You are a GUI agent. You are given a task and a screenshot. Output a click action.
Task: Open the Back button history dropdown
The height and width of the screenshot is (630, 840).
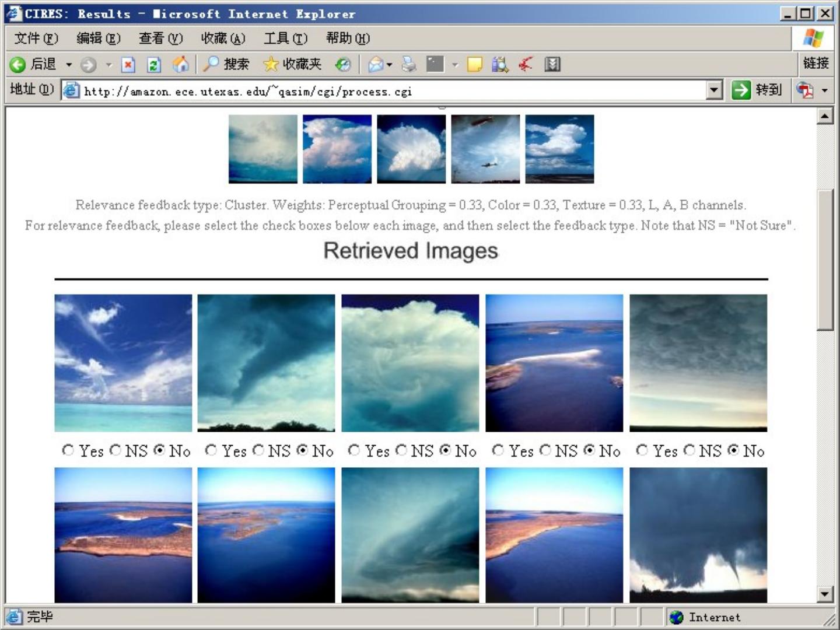pos(69,64)
